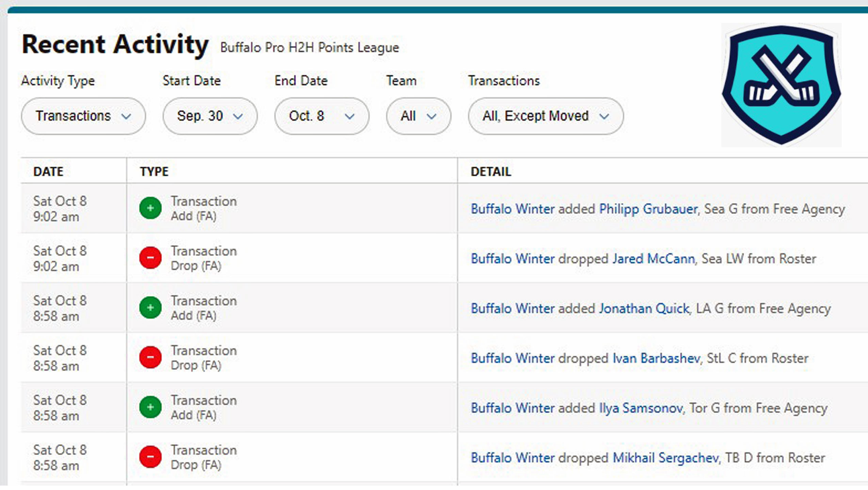This screenshot has width=868, height=490.
Task: Click green plus icon beside Jonathan Quick add
Action: point(150,308)
